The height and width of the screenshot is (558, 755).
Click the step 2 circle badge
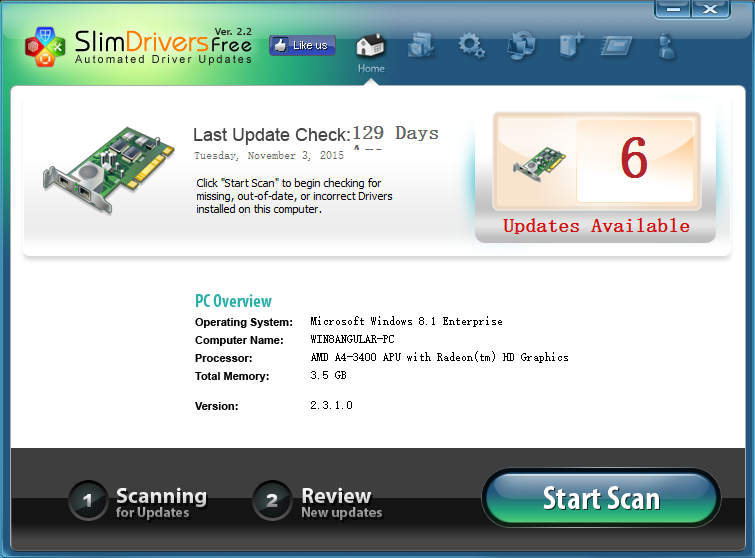tap(272, 500)
